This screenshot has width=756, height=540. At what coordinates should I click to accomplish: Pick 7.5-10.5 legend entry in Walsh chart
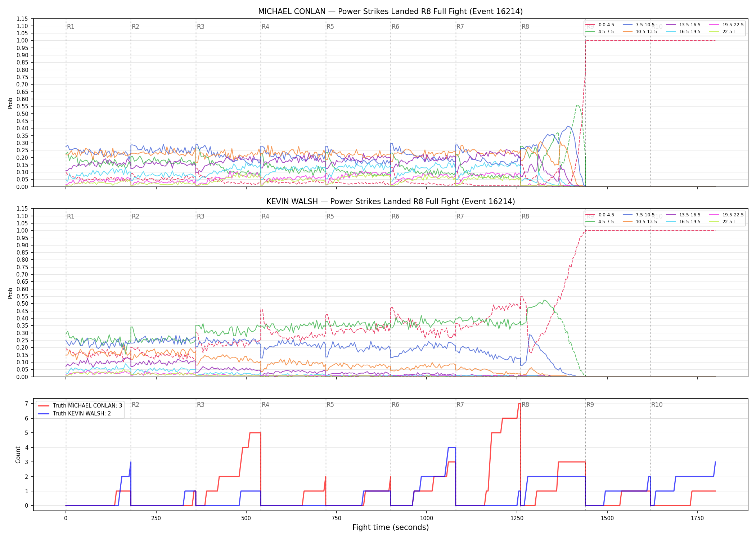639,215
